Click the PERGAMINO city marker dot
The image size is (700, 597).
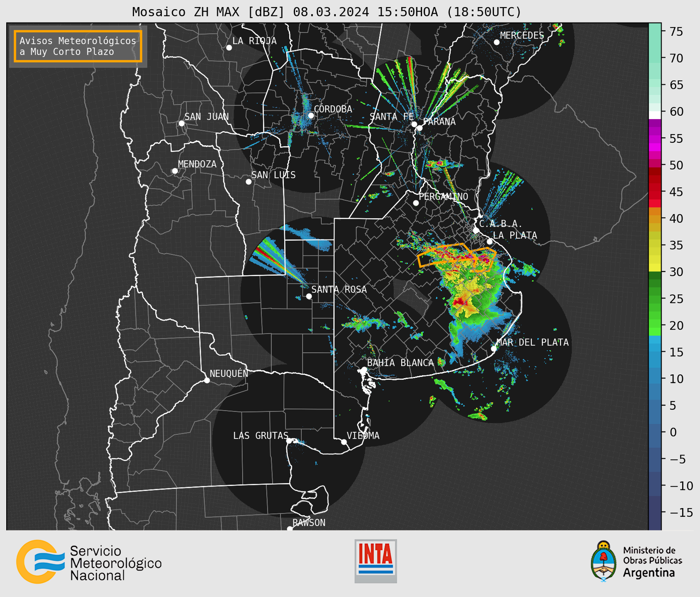click(416, 203)
